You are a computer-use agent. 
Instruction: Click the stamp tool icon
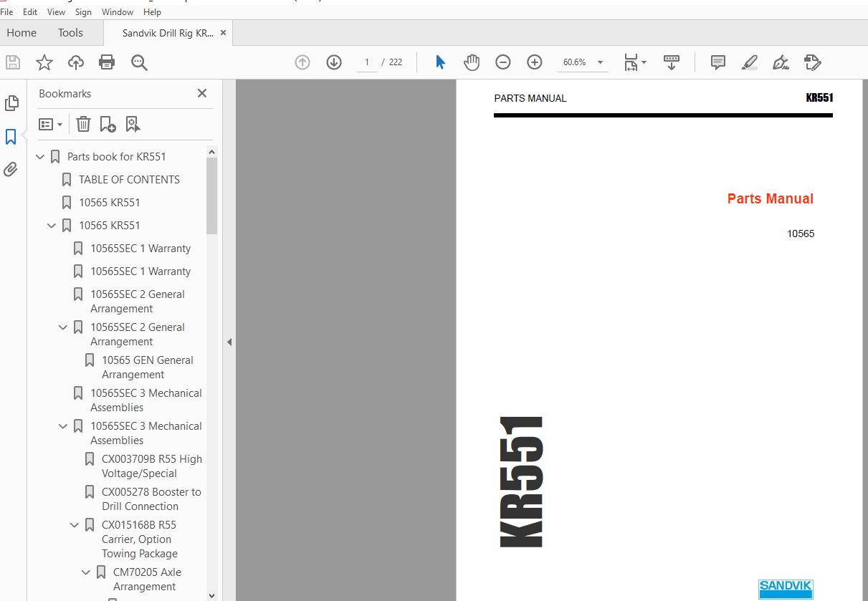(x=812, y=62)
